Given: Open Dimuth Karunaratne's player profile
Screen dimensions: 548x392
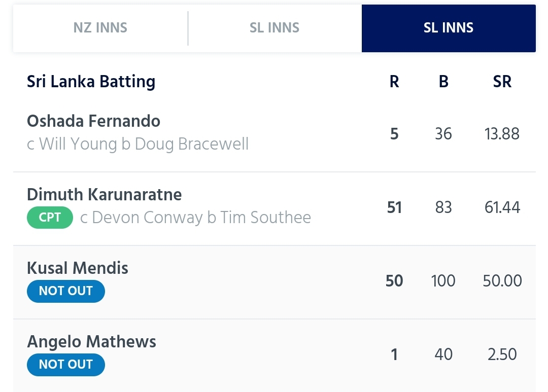Looking at the screenshot, I should click(104, 194).
